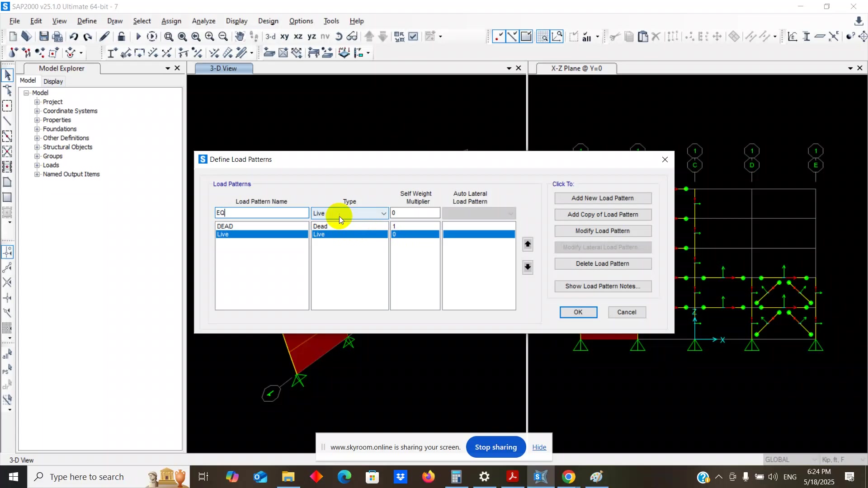This screenshot has width=868, height=488.
Task: Click the Save model disk icon
Action: click(43, 37)
